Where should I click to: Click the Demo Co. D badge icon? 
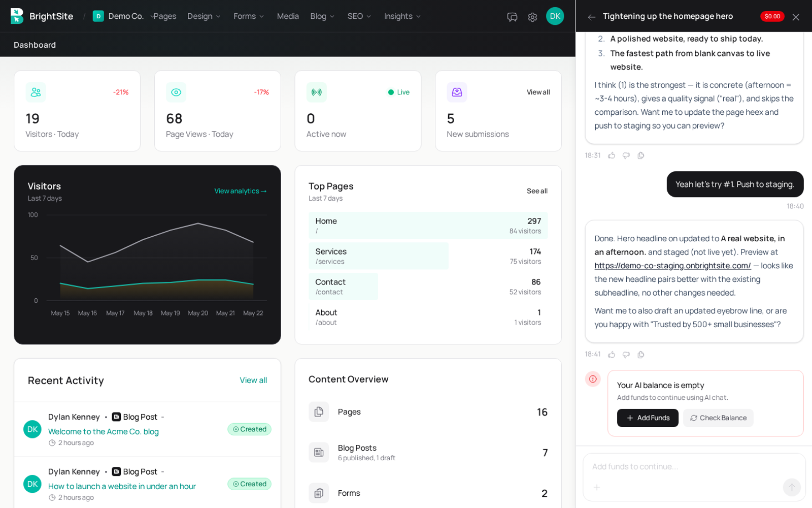coord(98,16)
